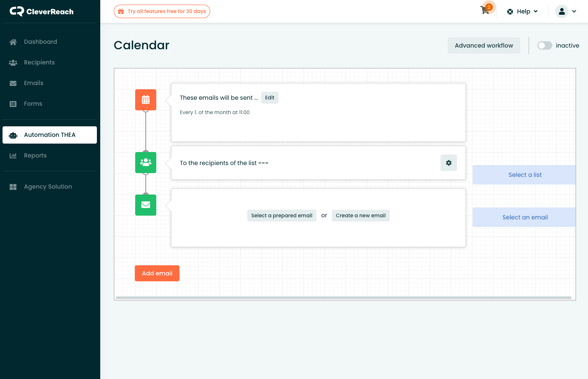588x379 pixels.
Task: Click 'Every 1. of the month at 11:00' text
Action: (215, 112)
